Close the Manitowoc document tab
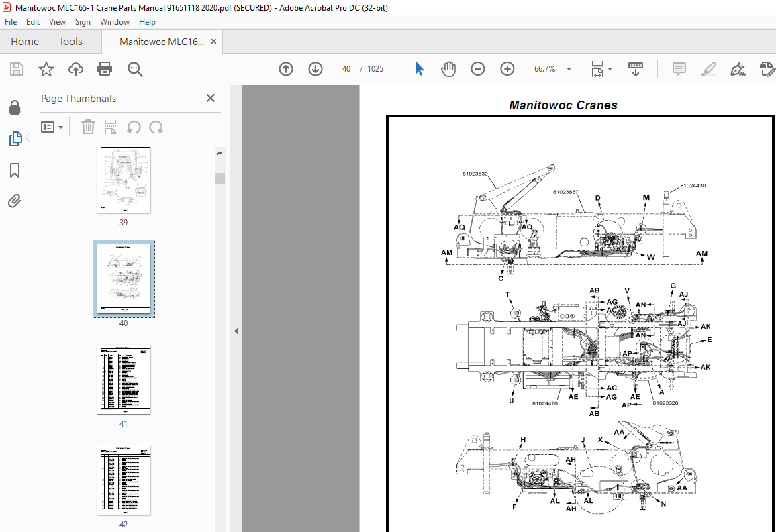 click(x=213, y=42)
